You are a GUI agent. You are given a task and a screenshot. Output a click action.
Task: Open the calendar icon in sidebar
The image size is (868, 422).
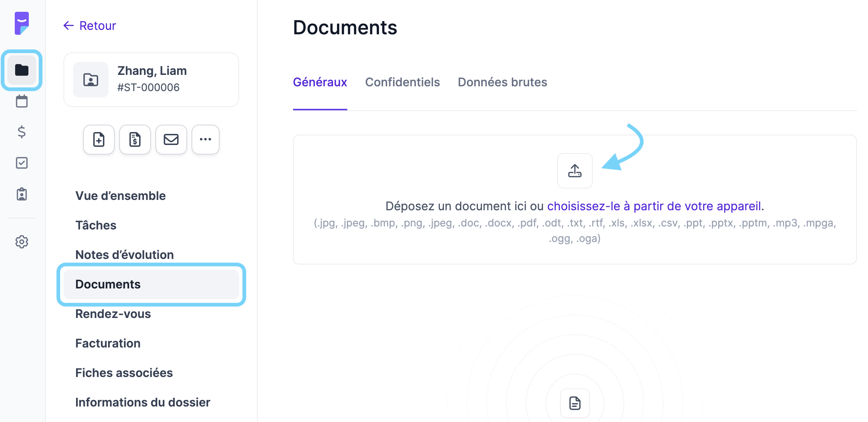(x=22, y=101)
